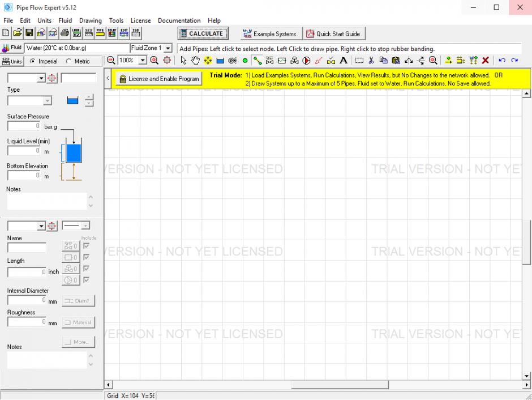Viewport: 532px width, 400px height.
Task: Click License and Enable Program
Action: point(159,79)
